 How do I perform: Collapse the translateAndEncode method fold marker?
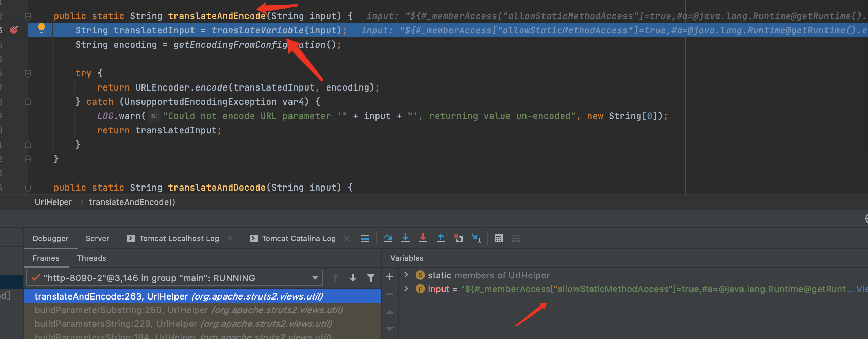28,16
